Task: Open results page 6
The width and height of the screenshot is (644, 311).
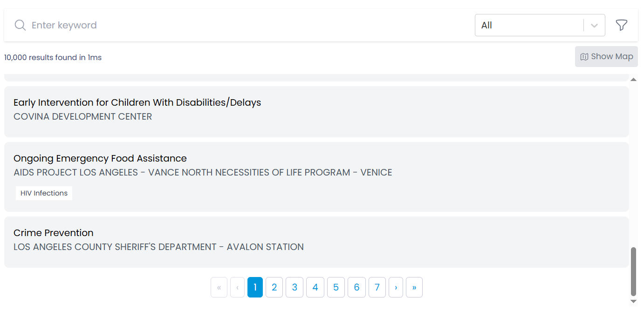Action: [356, 287]
